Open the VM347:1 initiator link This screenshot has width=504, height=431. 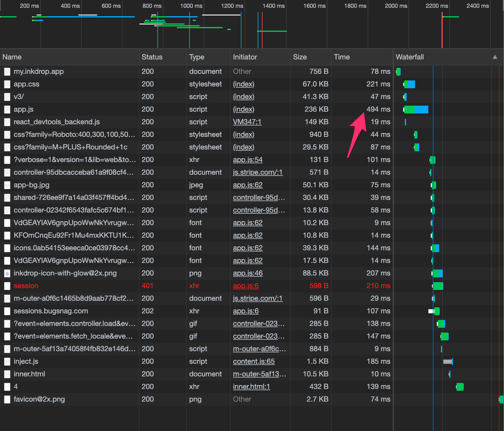tap(247, 122)
